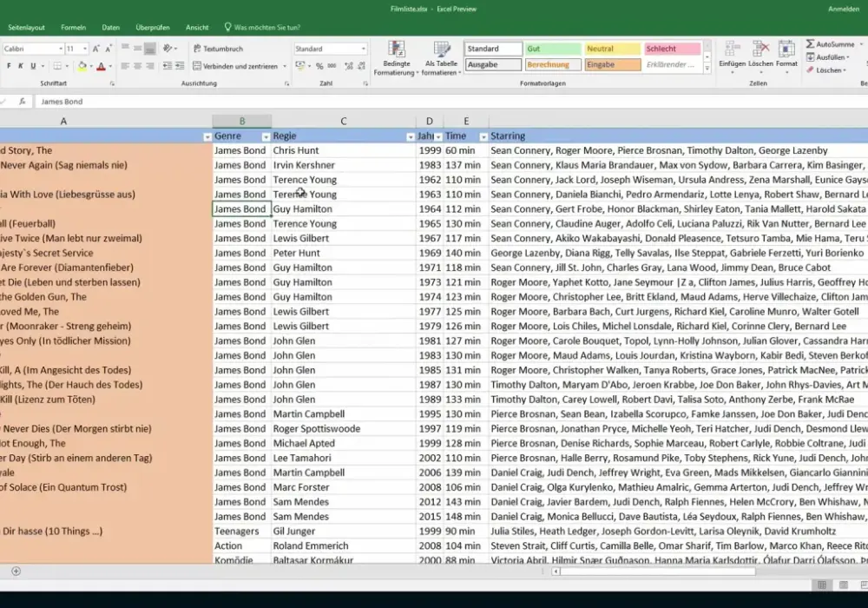Image resolution: width=868 pixels, height=608 pixels.
Task: Expand the cell styles gallery
Action: [x=707, y=68]
